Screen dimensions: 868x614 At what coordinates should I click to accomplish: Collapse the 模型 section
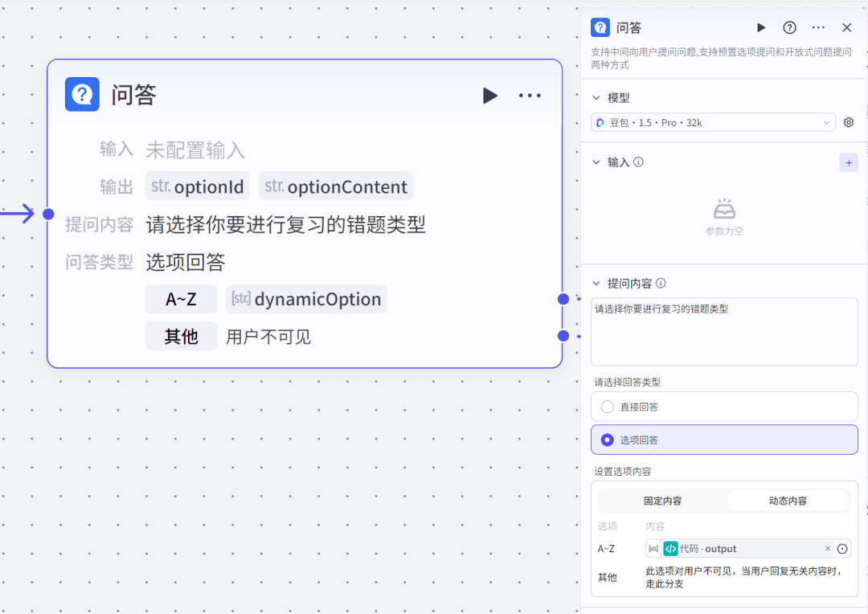596,98
